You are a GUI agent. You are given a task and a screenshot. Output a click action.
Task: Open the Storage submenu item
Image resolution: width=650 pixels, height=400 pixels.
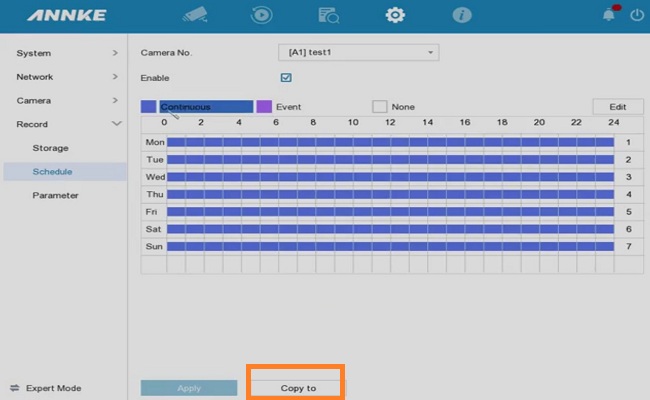pyautogui.click(x=51, y=148)
